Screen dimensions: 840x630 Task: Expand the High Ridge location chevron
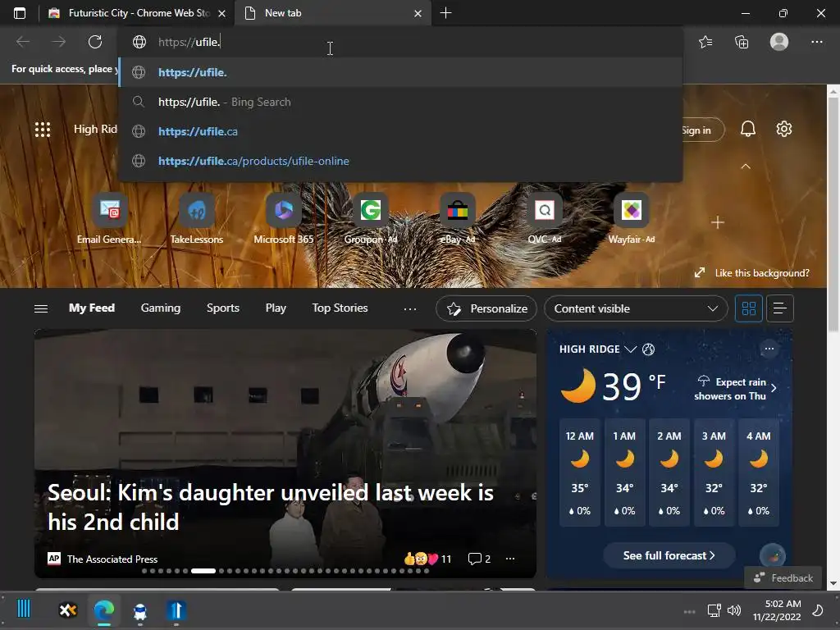(631, 349)
